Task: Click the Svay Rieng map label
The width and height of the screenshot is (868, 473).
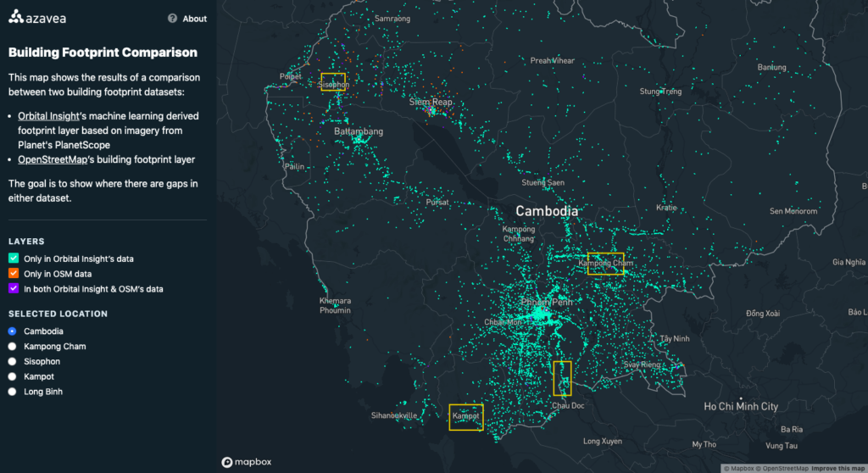Action: pyautogui.click(x=643, y=364)
